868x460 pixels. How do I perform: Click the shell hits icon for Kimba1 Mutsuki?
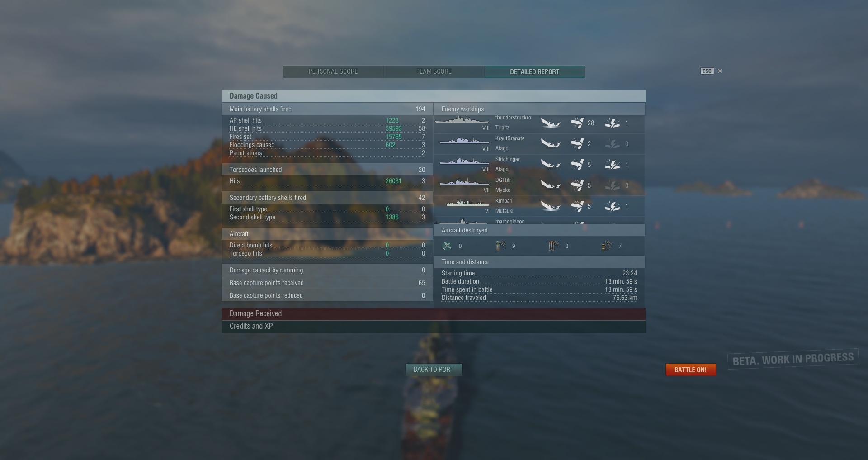[x=577, y=206]
